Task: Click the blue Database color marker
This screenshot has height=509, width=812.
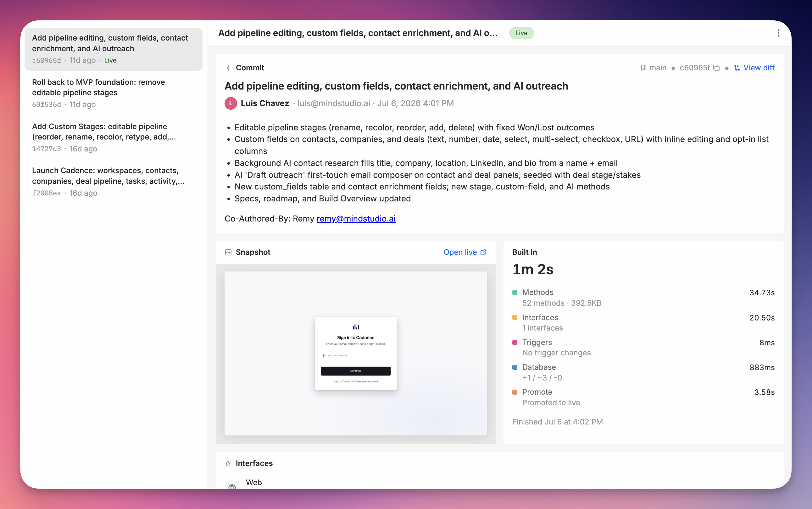Action: coord(515,367)
